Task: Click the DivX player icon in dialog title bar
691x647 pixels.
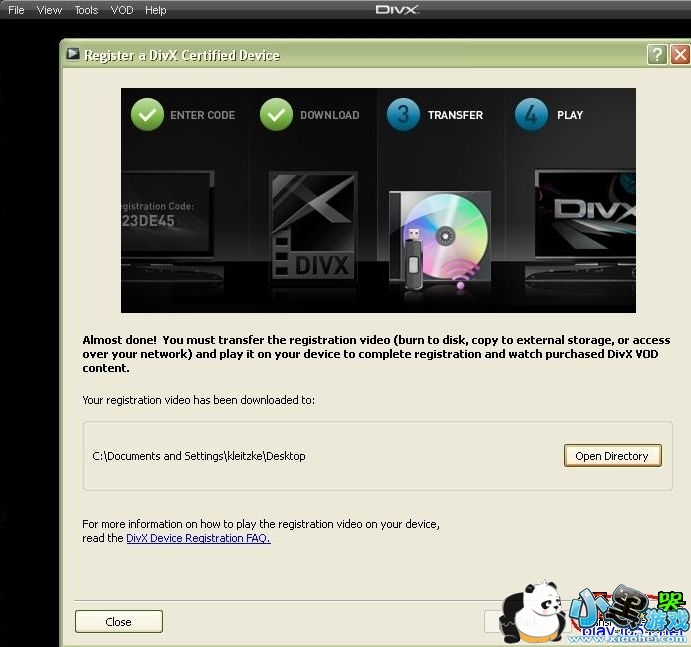Action: 73,54
